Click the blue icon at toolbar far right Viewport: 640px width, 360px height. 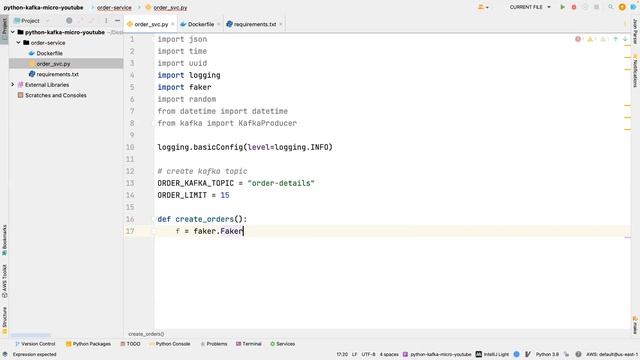(x=633, y=7)
